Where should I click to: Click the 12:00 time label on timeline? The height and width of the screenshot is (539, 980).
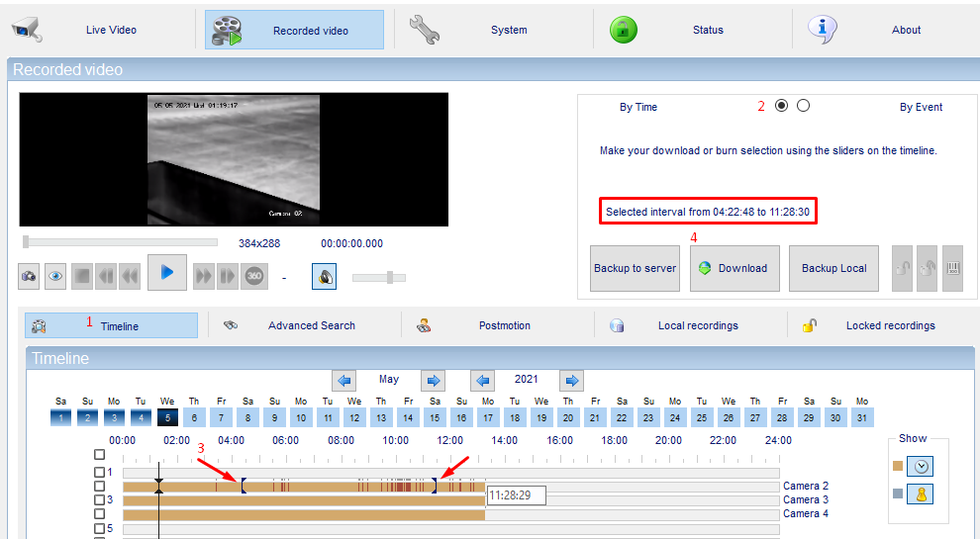click(450, 440)
